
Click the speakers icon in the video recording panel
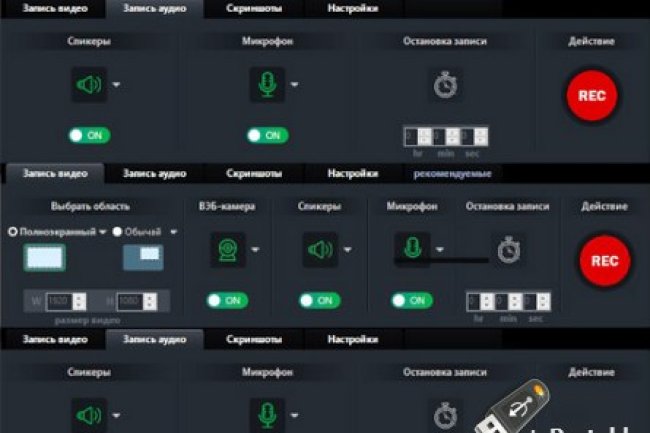pyautogui.click(x=320, y=250)
